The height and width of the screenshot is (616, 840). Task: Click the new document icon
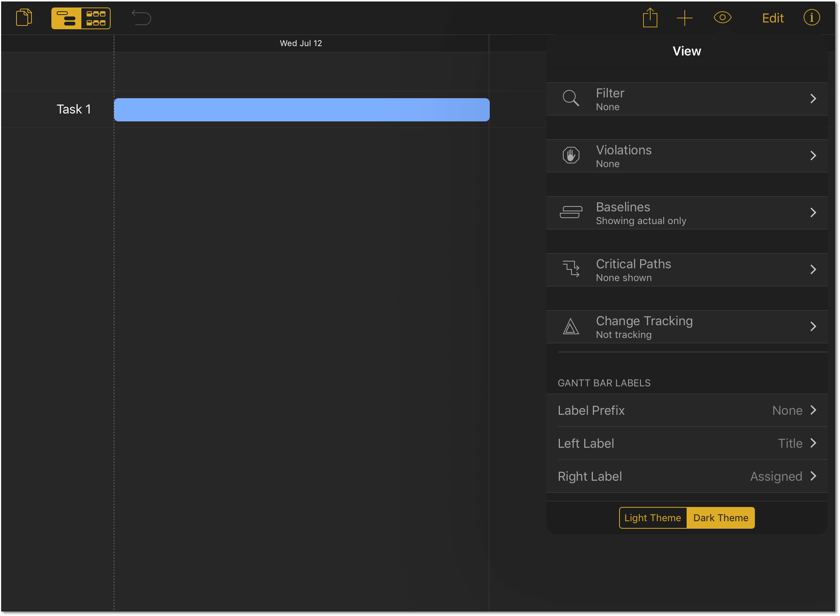pyautogui.click(x=24, y=18)
